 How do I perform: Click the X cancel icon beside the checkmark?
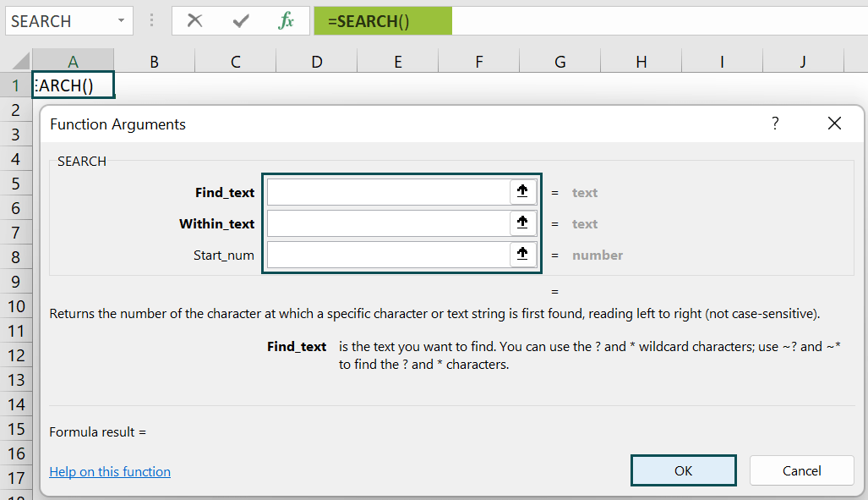point(195,20)
